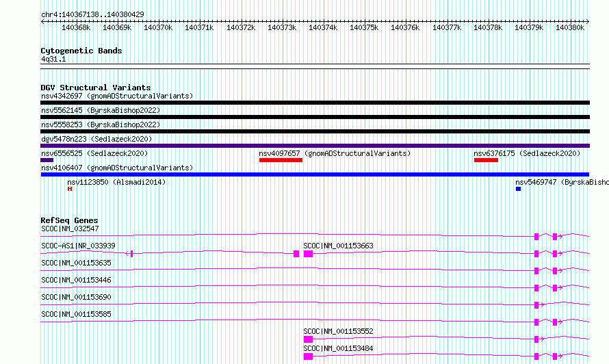
Task: Click SCOC|NM_001153635 transcript label
Action: click(76, 263)
